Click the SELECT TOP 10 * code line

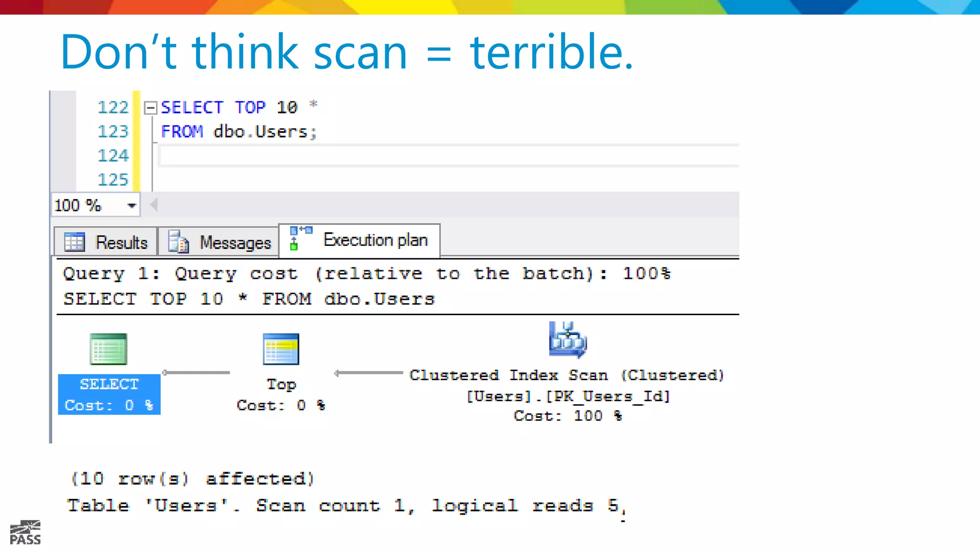tap(239, 107)
